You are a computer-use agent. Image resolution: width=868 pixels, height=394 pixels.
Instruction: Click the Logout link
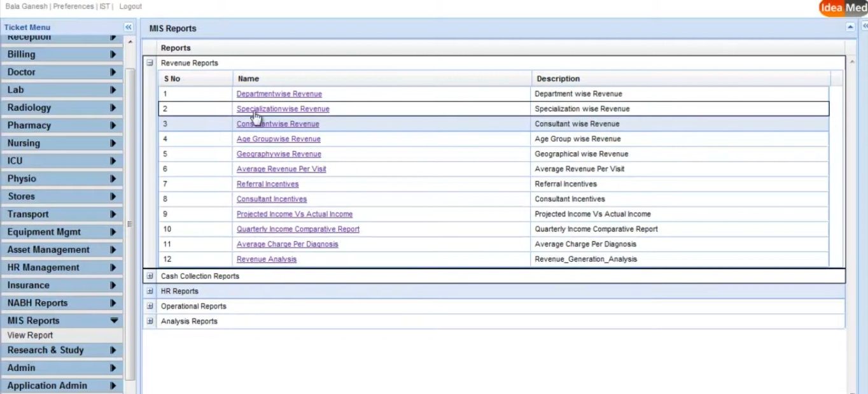[x=130, y=6]
